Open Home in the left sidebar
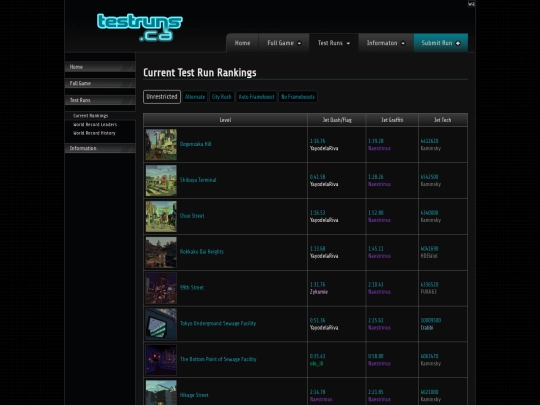The height and width of the screenshot is (405, 540). tap(100, 67)
